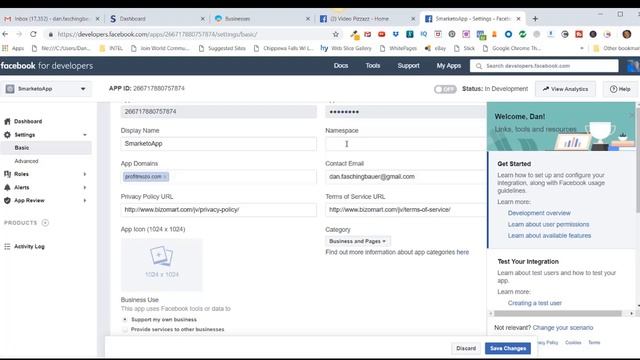The image size is (640, 360).
Task: Click the View Analytics button
Action: point(565,89)
